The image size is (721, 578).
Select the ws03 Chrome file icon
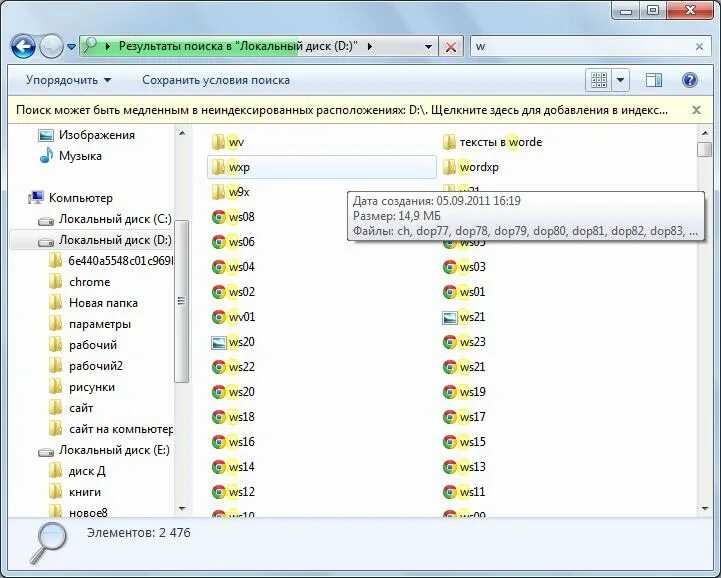point(450,267)
